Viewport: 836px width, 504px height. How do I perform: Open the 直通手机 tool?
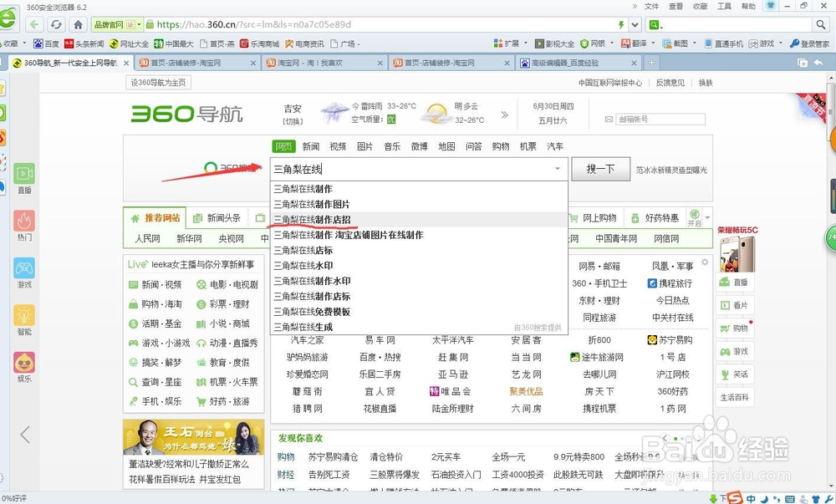click(x=723, y=43)
